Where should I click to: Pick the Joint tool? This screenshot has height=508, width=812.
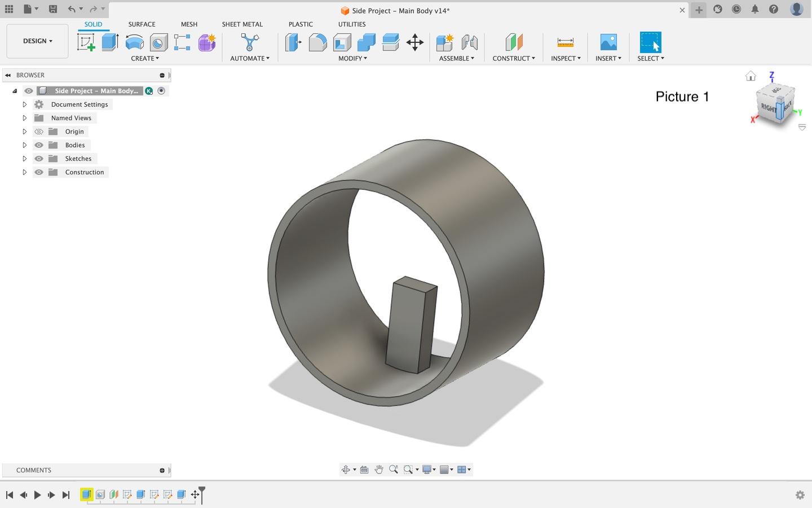click(469, 42)
